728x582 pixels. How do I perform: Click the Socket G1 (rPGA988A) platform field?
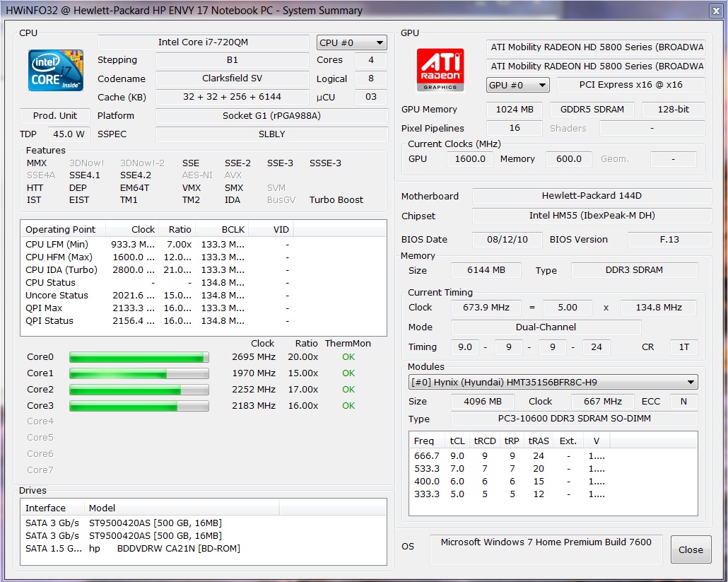[x=271, y=116]
